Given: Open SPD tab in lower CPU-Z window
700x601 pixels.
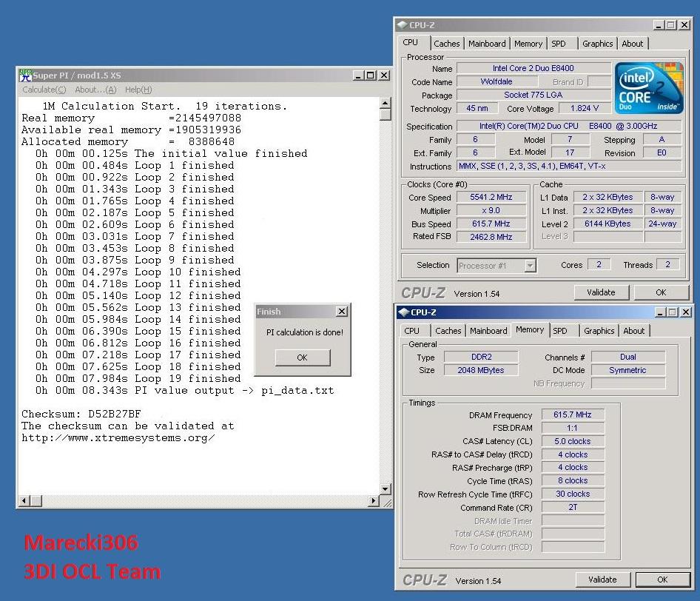Looking at the screenshot, I should tap(560, 331).
